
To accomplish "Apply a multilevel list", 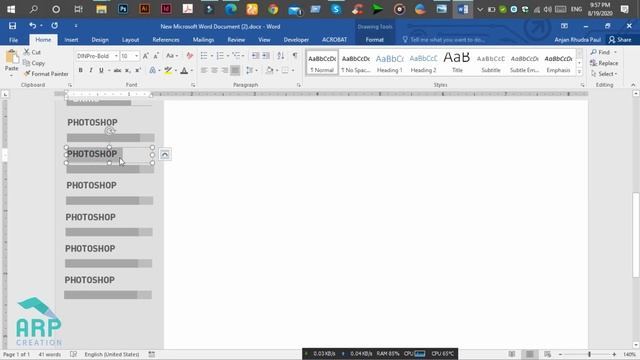I will click(236, 56).
